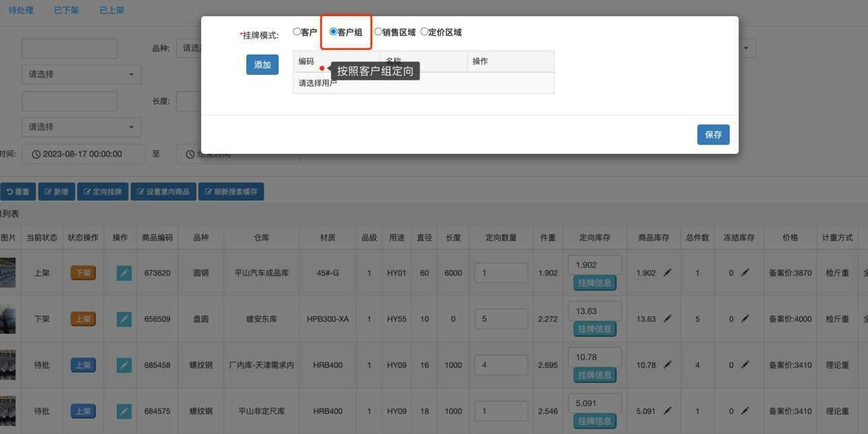Viewport: 868px width, 434px height.
Task: Edit 商品库存 pencil for value 5.091
Action: (668, 410)
